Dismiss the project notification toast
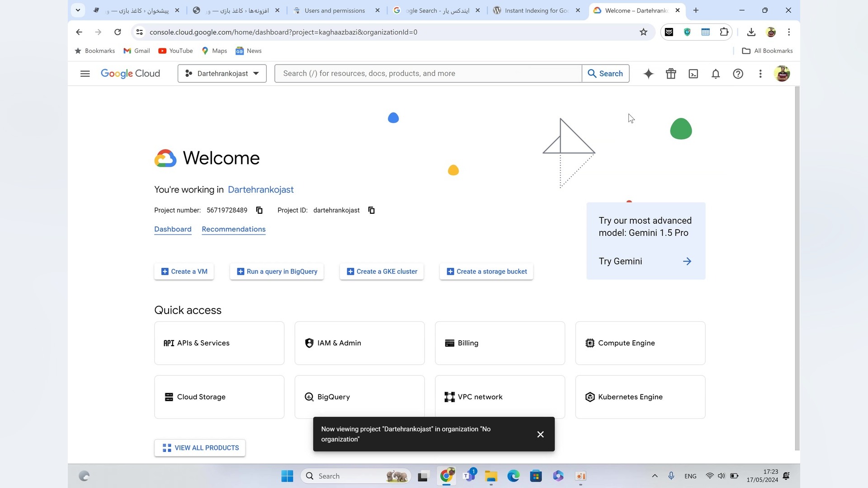This screenshot has width=868, height=488. click(x=540, y=434)
